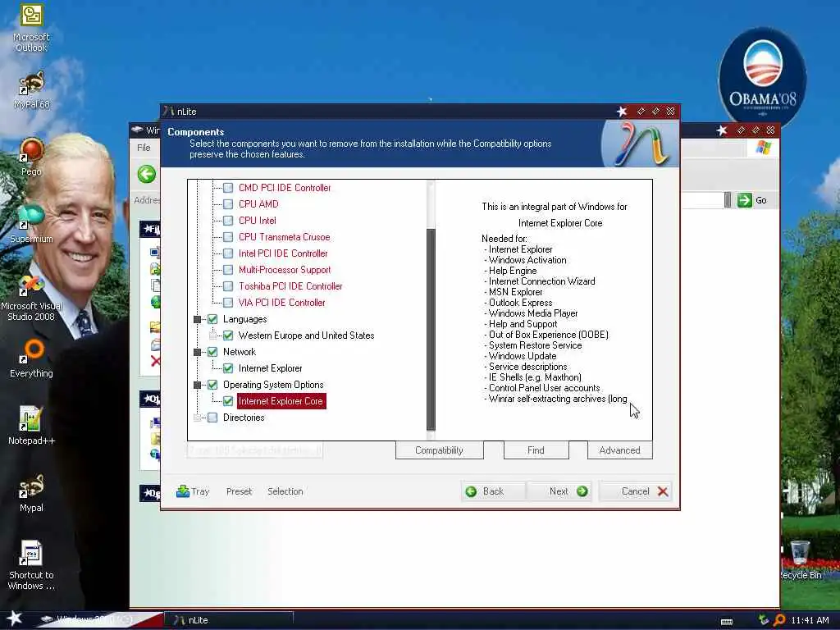Click the nLite logo in header
Image resolution: width=840 pixels, height=630 pixels.
(x=640, y=144)
